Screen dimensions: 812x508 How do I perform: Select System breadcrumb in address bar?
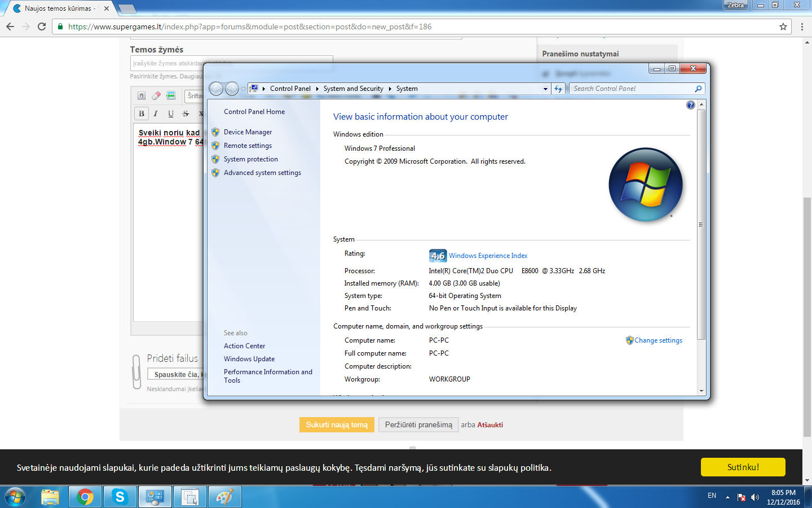[x=407, y=89]
